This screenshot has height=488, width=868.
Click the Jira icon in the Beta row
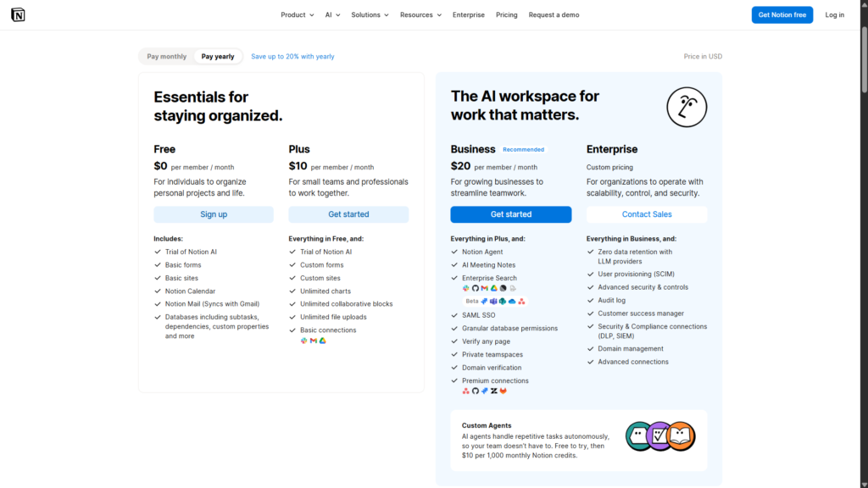pos(484,302)
